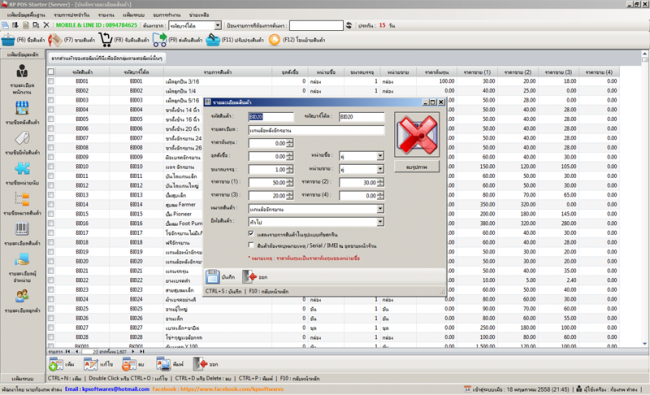Image resolution: width=650 pixels, height=395 pixels.
Task: Open the customer details sidebar icon
Action: (x=22, y=296)
